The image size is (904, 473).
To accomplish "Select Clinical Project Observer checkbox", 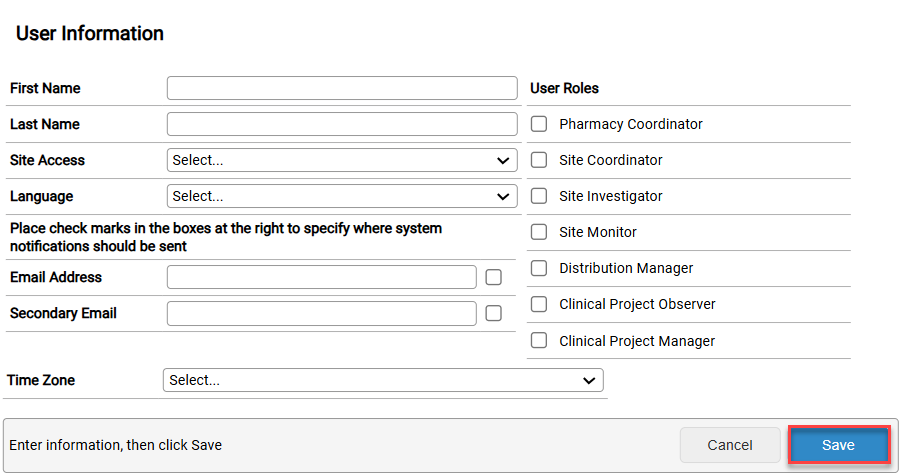I will (x=539, y=304).
